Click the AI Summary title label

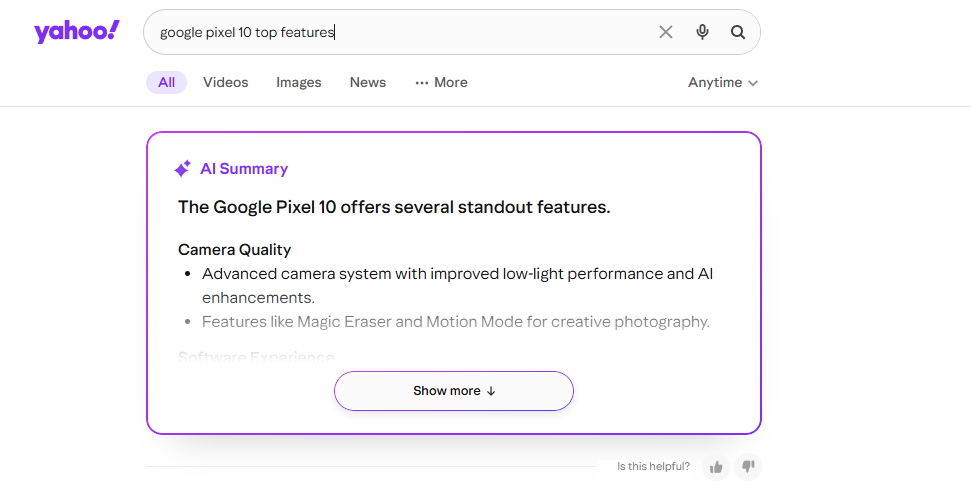coord(244,169)
